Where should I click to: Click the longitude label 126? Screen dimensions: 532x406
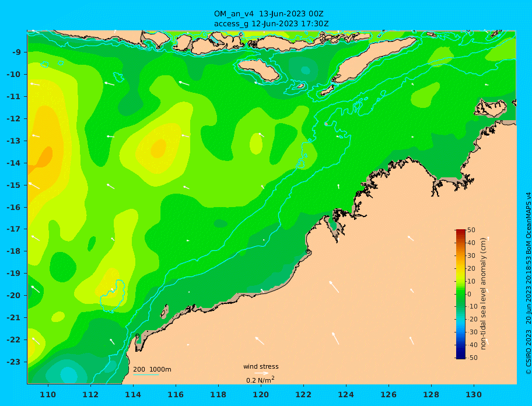[388, 395]
